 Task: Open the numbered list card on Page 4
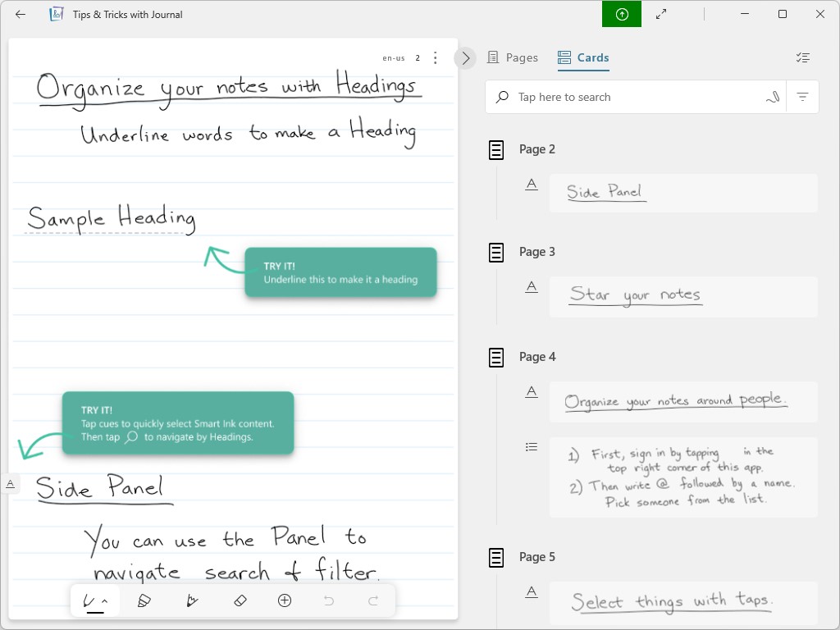pos(683,477)
